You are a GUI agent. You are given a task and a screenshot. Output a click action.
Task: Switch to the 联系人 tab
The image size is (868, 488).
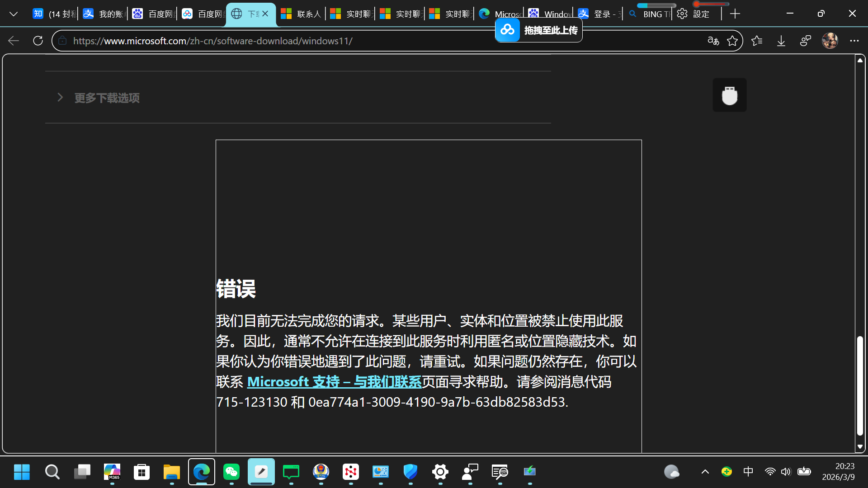pos(301,14)
